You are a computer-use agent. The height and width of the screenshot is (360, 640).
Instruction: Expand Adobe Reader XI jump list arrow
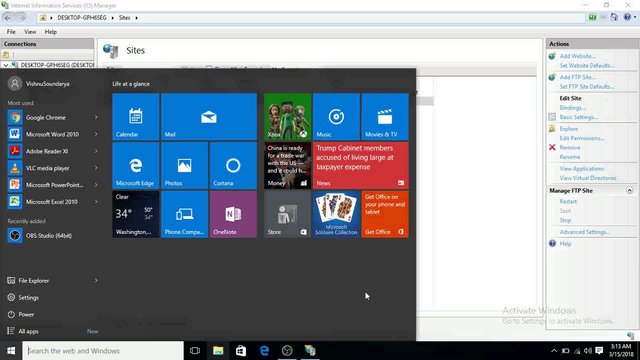[x=96, y=151]
